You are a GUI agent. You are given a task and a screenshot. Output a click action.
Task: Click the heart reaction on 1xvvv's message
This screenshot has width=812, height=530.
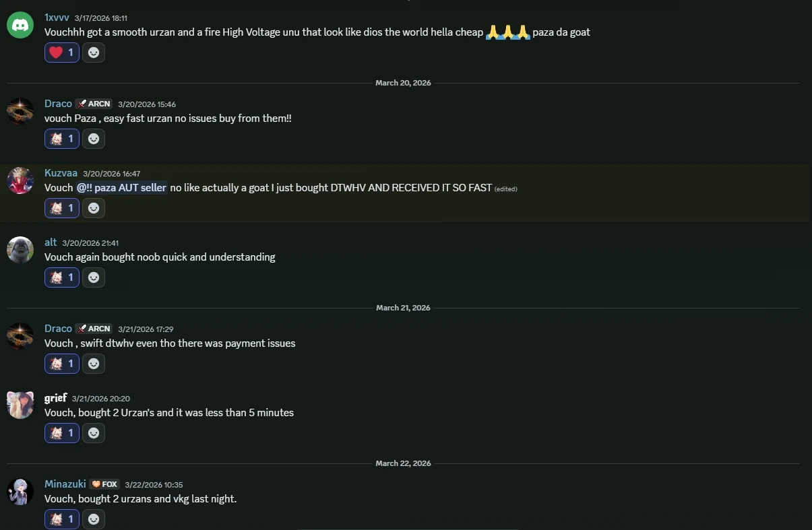[x=62, y=52]
